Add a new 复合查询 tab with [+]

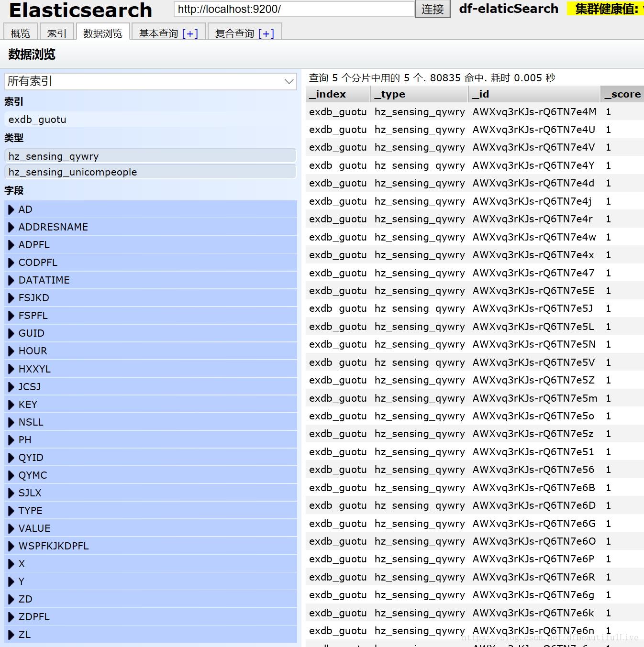(x=266, y=33)
